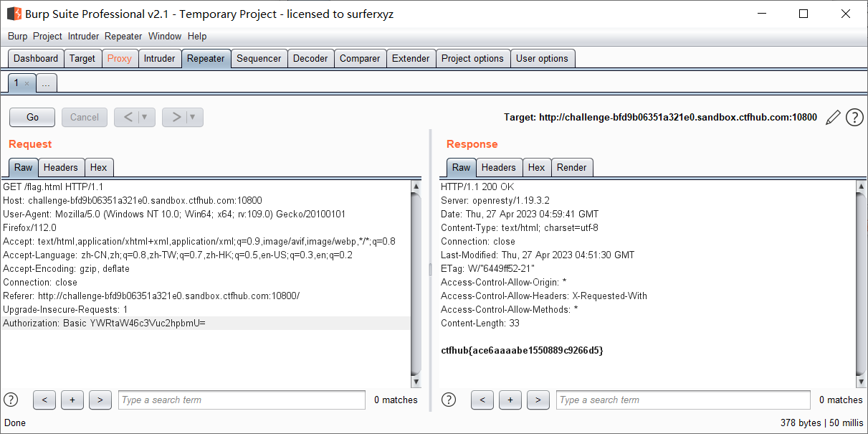This screenshot has height=434, width=868.
Task: Select the Repeater tool tab
Action: [x=206, y=59]
